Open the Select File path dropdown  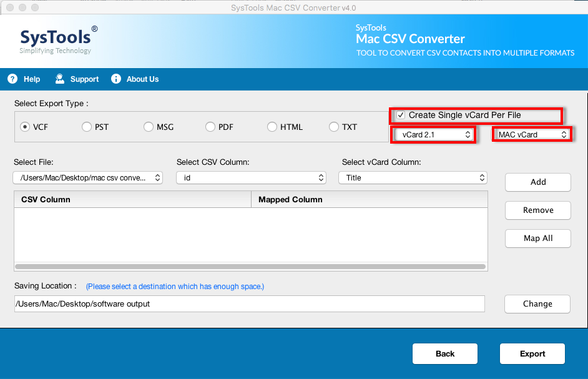pyautogui.click(x=87, y=177)
